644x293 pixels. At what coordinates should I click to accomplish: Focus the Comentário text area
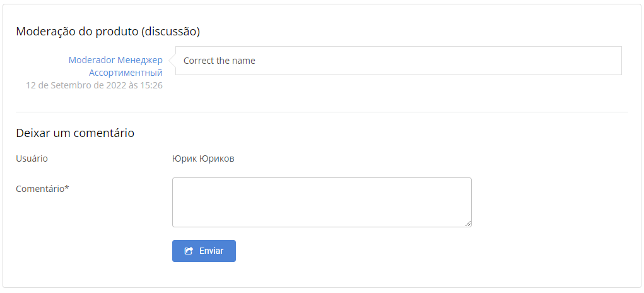click(x=322, y=202)
